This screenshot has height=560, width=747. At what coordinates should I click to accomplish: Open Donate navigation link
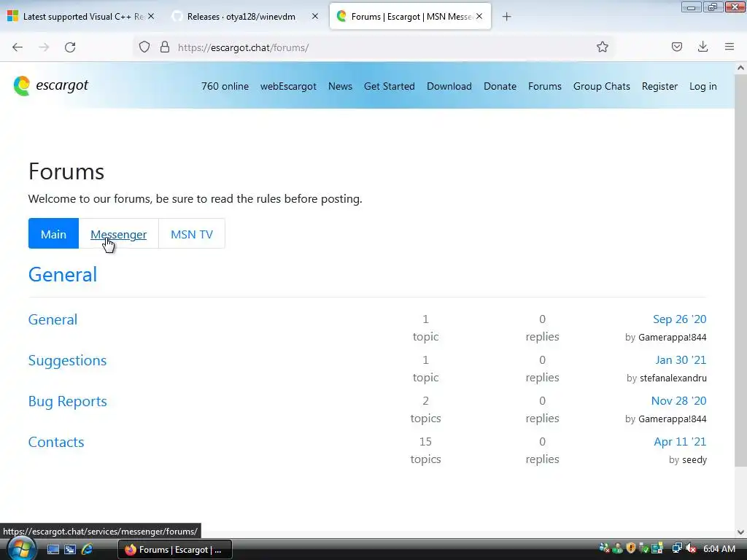point(500,86)
